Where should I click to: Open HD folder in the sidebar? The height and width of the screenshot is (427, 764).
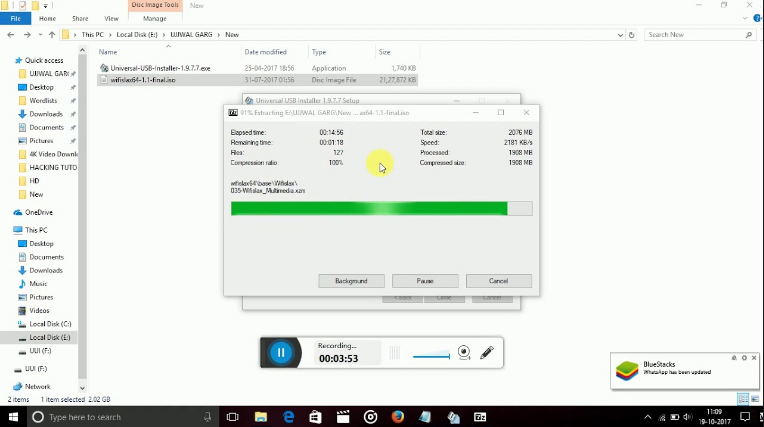point(34,181)
